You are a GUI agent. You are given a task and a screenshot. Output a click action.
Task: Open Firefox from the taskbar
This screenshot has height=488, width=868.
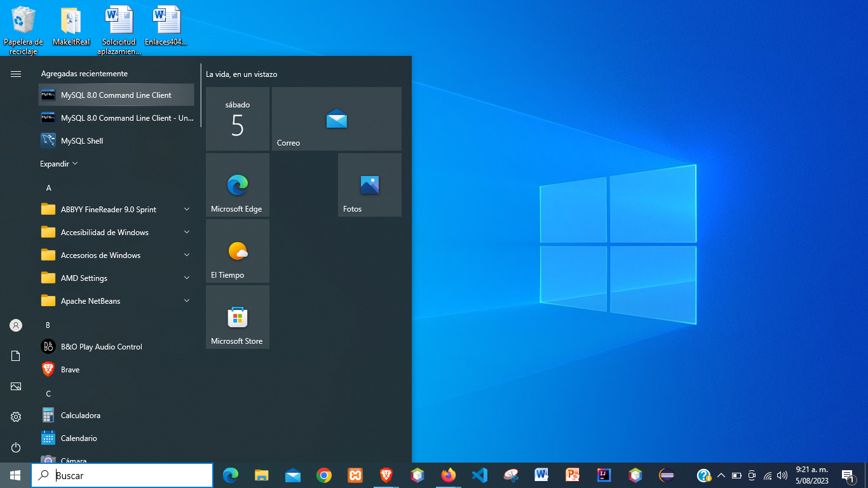click(x=449, y=475)
